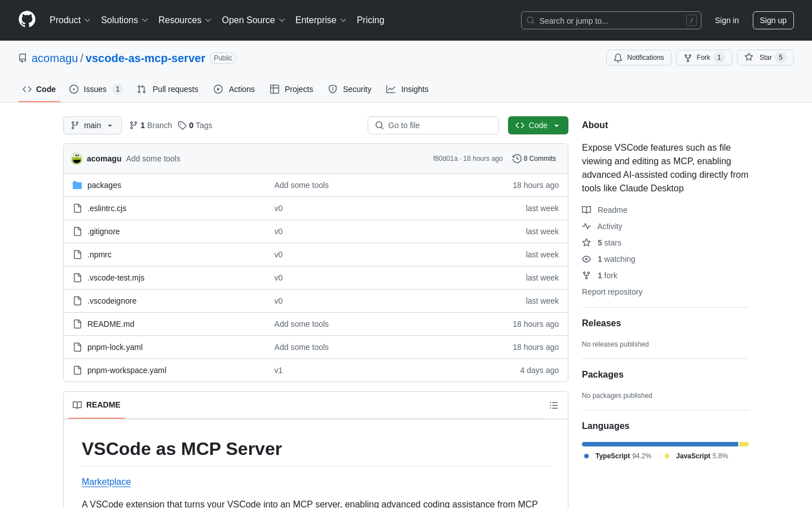Viewport: 812px width, 508px height.
Task: View the 1 fork link
Action: pyautogui.click(x=600, y=275)
